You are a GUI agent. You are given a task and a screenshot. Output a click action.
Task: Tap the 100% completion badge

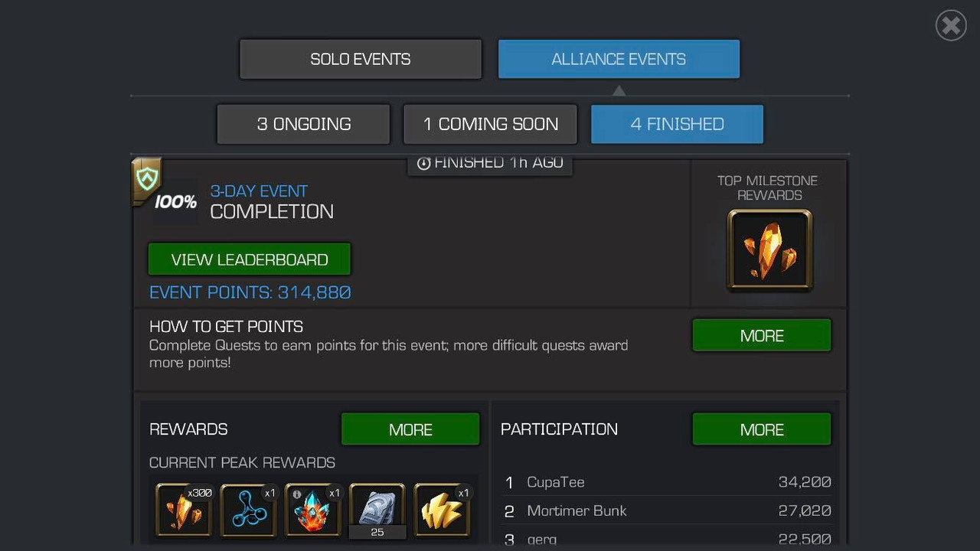pos(175,202)
